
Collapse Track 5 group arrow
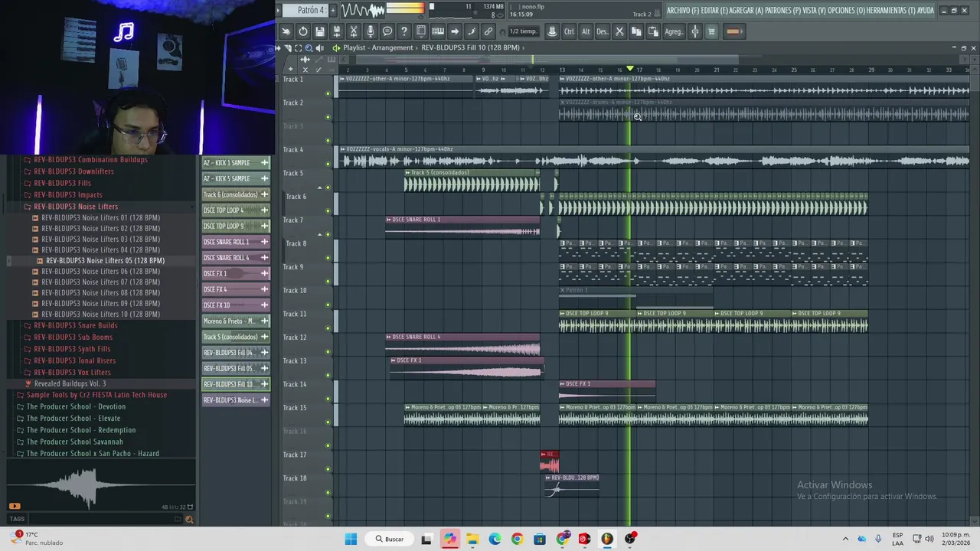coord(320,187)
